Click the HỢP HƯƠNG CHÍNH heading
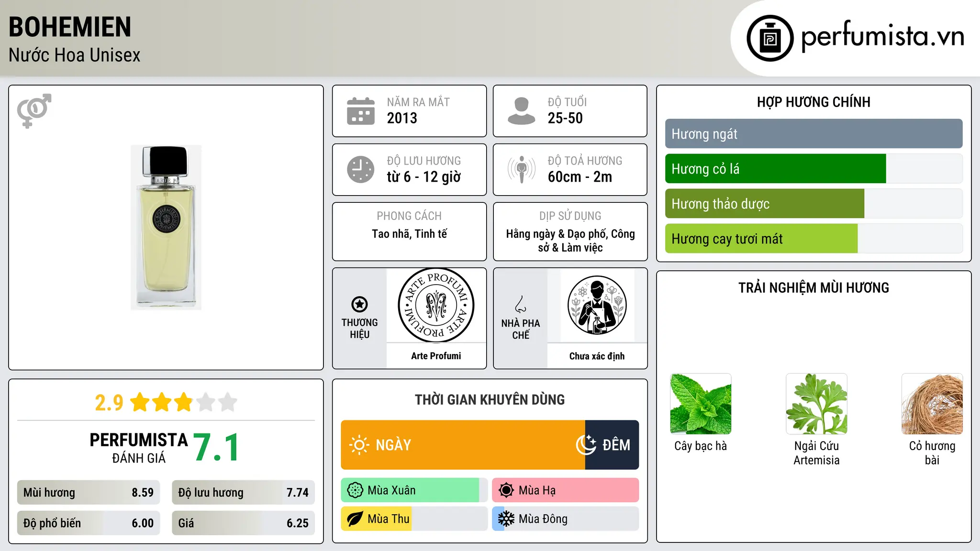This screenshot has width=980, height=551. coord(813,102)
